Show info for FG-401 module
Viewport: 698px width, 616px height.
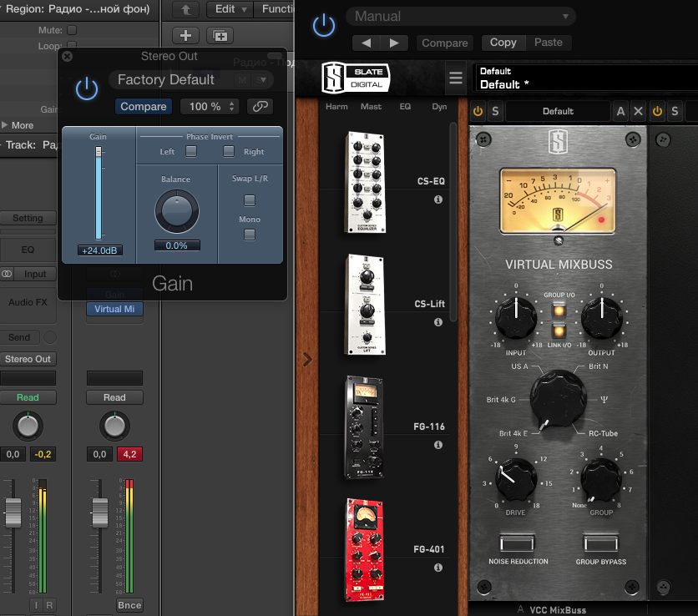pyautogui.click(x=438, y=568)
